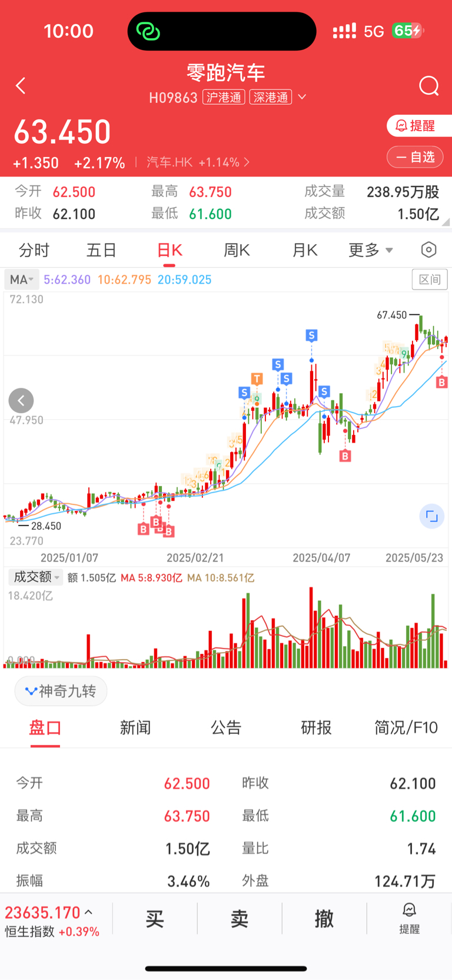Tap the 28.450 low price label
Viewport: 452px width, 980px height.
point(46,526)
